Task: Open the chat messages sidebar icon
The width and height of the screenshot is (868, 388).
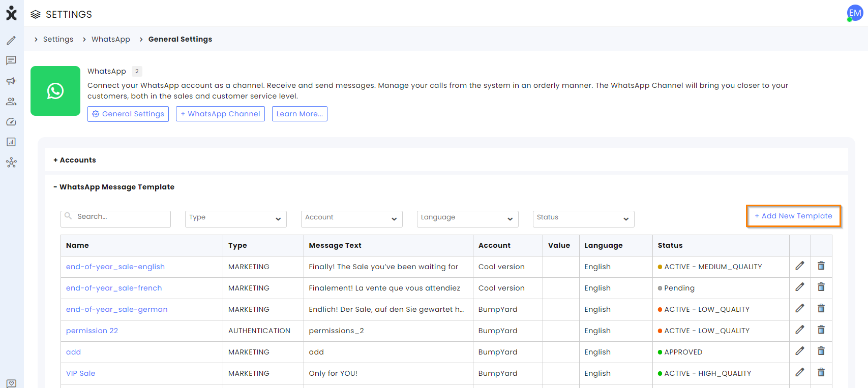Action: [x=11, y=60]
